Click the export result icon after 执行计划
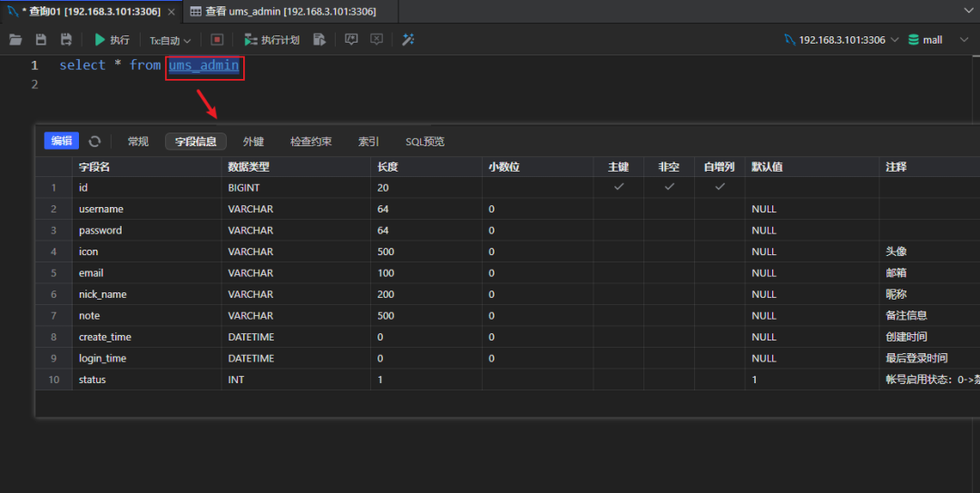The height and width of the screenshot is (493, 980). click(x=319, y=40)
